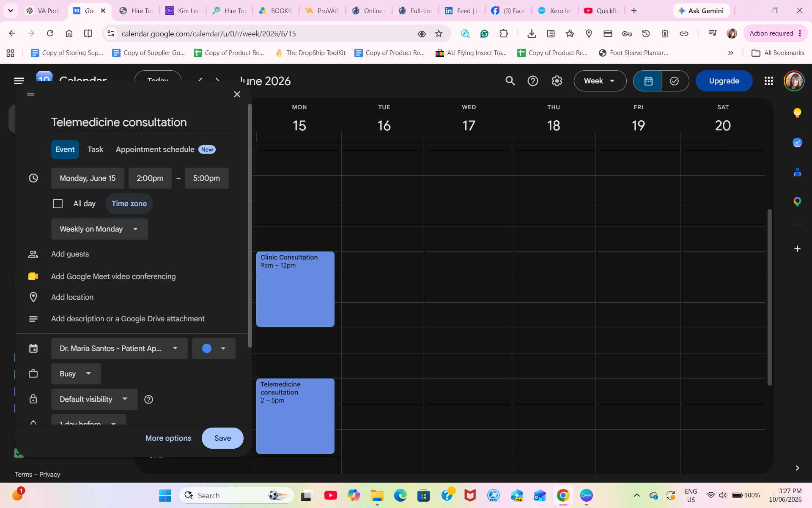
Task: Open Google Calendar search
Action: pyautogui.click(x=510, y=81)
